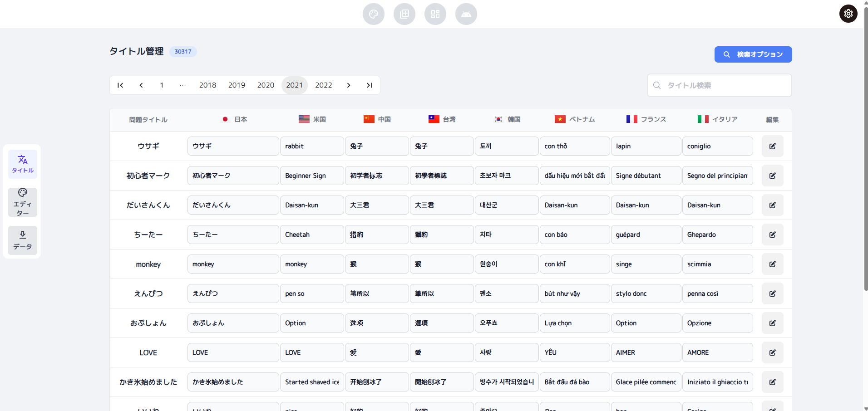The height and width of the screenshot is (411, 868).
Task: Go to page 2022
Action: tap(324, 85)
